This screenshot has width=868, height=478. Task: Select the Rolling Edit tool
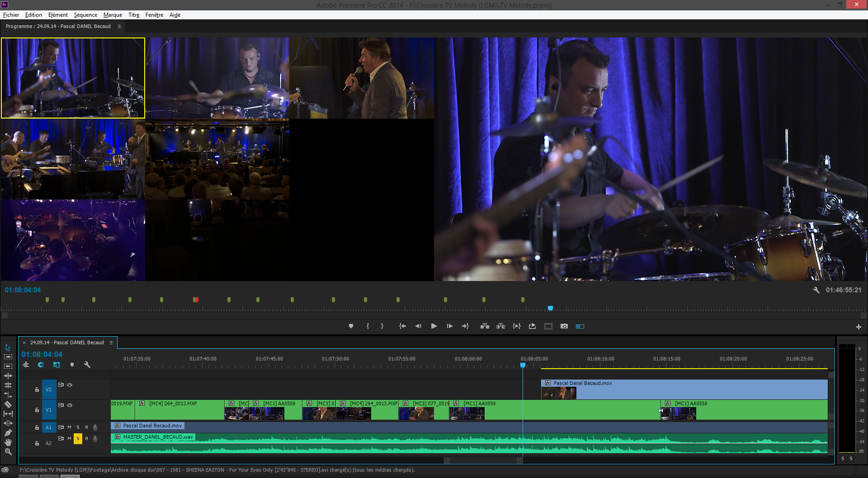[8, 385]
